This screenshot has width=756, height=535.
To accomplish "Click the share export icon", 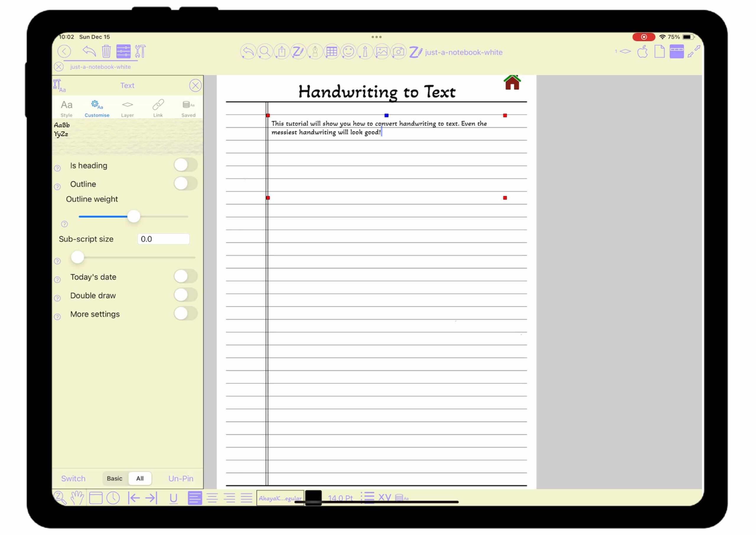I will click(x=281, y=52).
